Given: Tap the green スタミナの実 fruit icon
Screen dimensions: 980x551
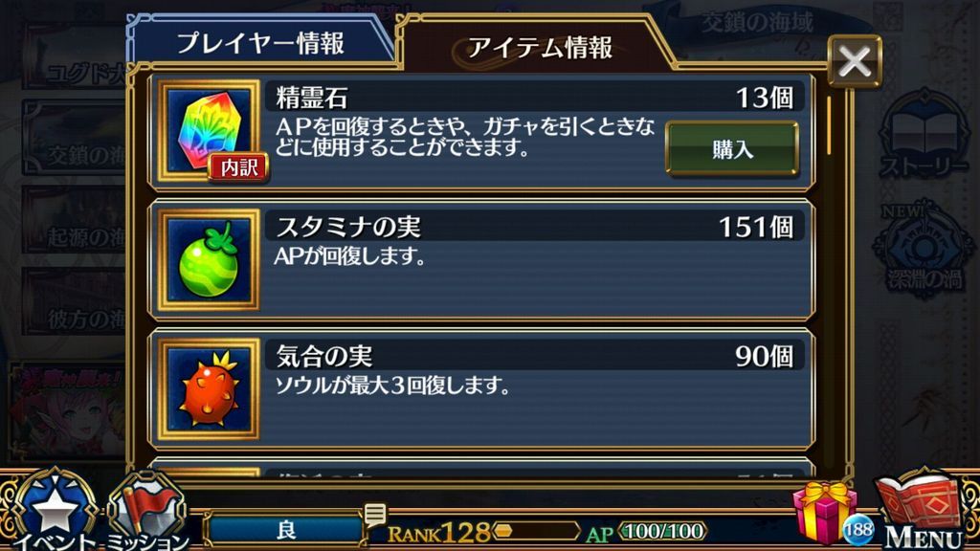Looking at the screenshot, I should (208, 260).
